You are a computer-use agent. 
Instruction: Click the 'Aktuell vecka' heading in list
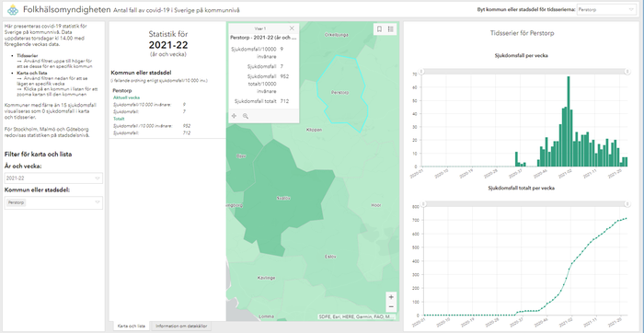[127, 98]
